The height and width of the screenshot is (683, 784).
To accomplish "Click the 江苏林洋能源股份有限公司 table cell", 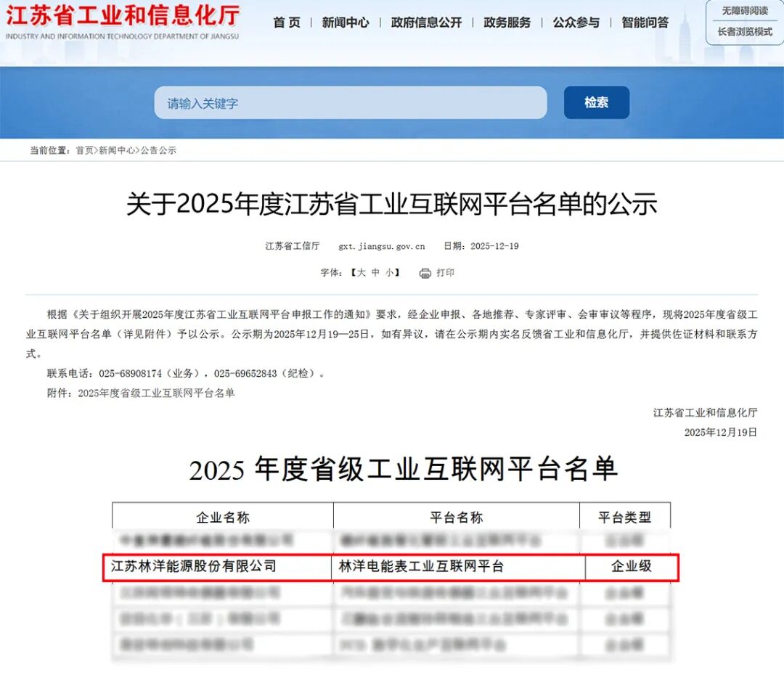I will pos(194,566).
